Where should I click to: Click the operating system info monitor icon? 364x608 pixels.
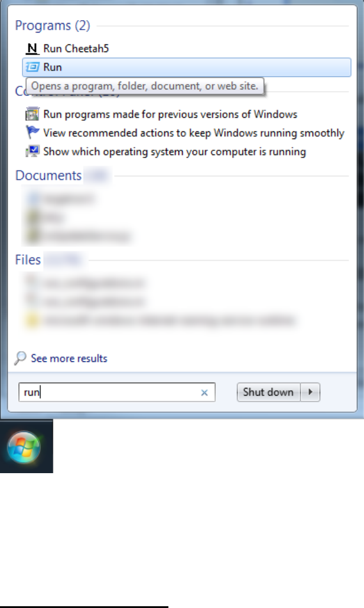(x=32, y=151)
